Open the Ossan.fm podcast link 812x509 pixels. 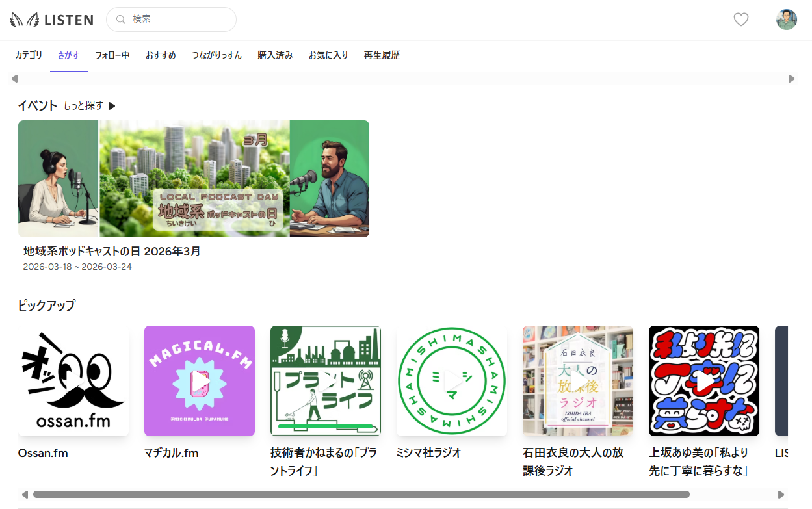(x=43, y=452)
